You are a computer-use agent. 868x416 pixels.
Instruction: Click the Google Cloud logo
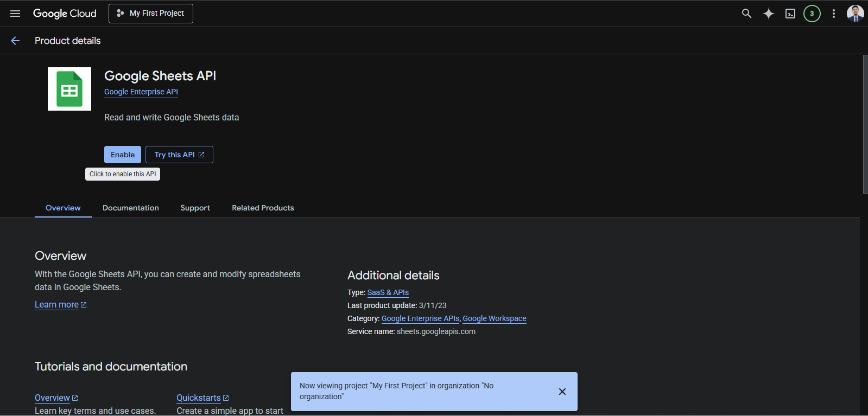65,14
